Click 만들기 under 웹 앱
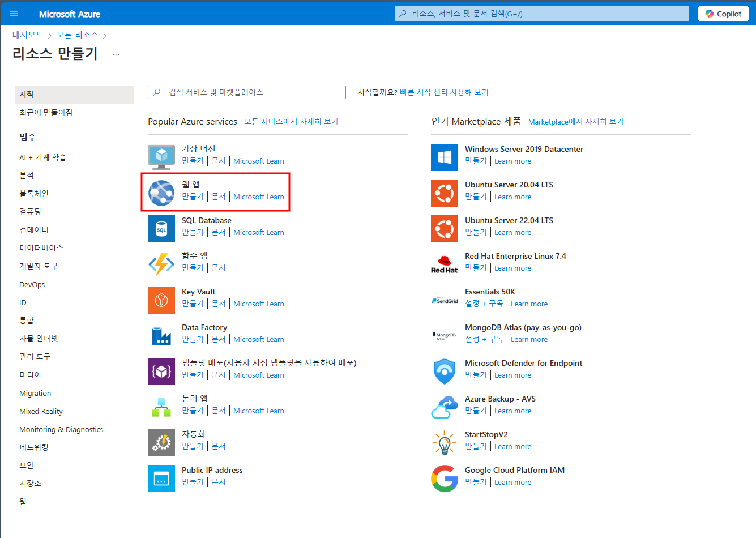756x538 pixels. click(x=193, y=197)
